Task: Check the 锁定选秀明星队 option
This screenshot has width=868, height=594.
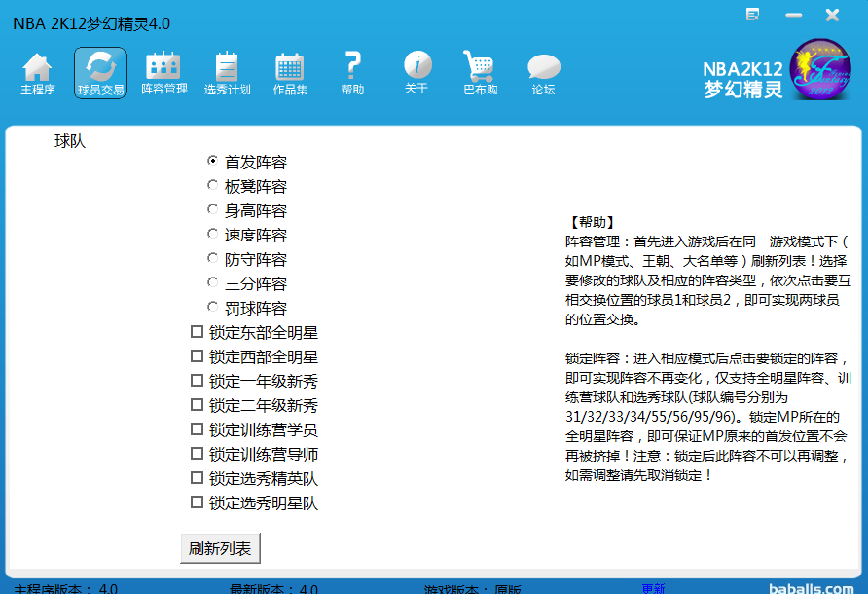Action: (x=198, y=502)
